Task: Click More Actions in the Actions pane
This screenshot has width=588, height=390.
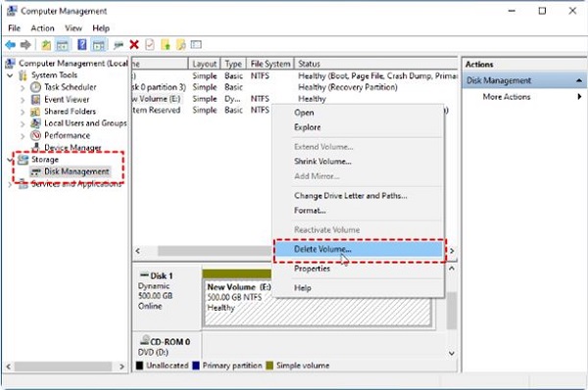Action: tap(507, 97)
